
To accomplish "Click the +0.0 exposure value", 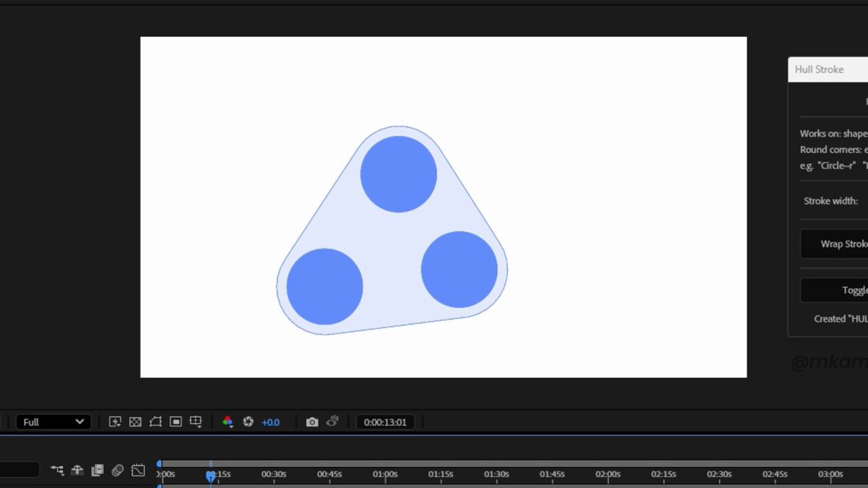I will pyautogui.click(x=271, y=422).
